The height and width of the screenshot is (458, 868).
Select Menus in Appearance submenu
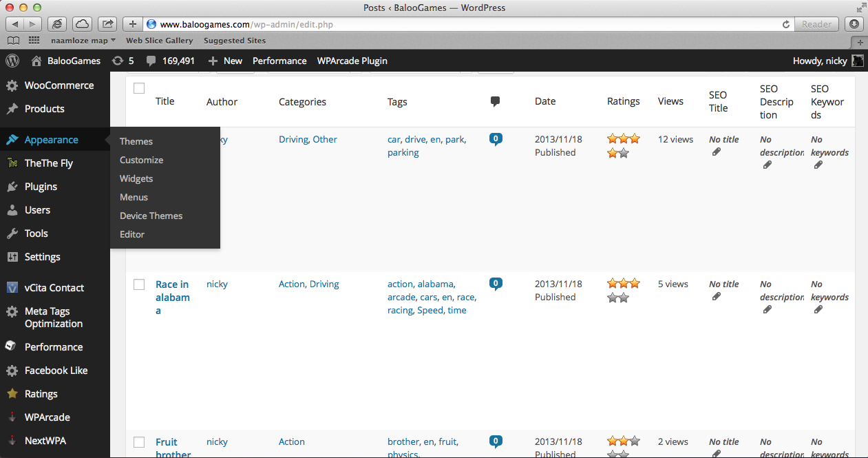click(134, 197)
